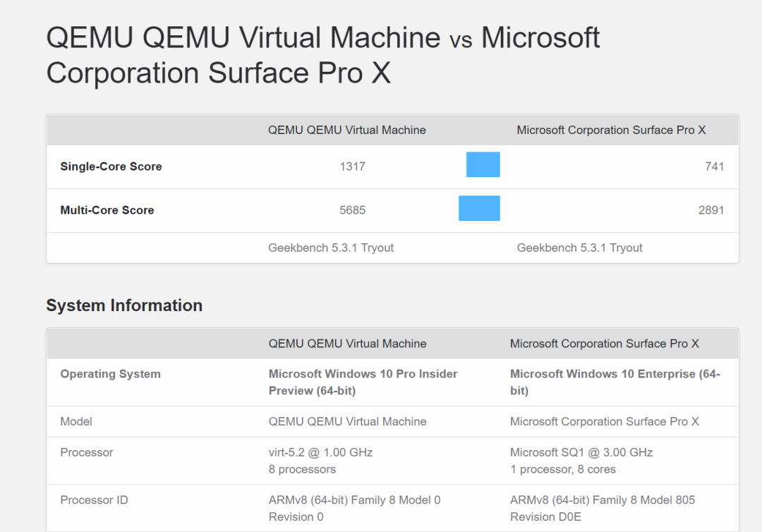Screen dimensions: 762x532
Task: Click the System Information "Microsoft Corporation Surface Pro X" column header
Action: 604,344
